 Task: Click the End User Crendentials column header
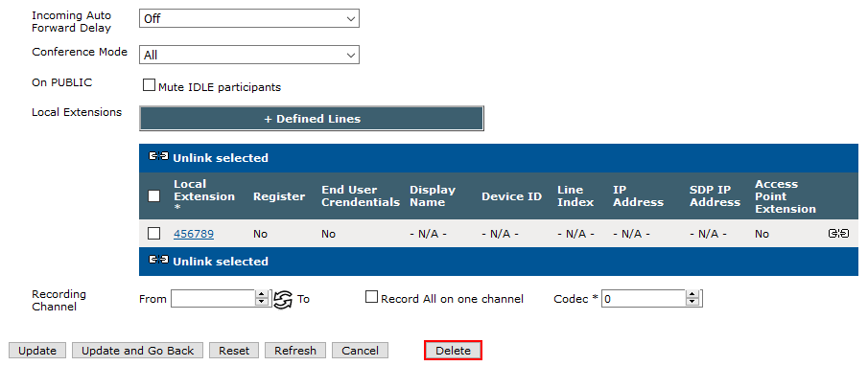(x=361, y=196)
